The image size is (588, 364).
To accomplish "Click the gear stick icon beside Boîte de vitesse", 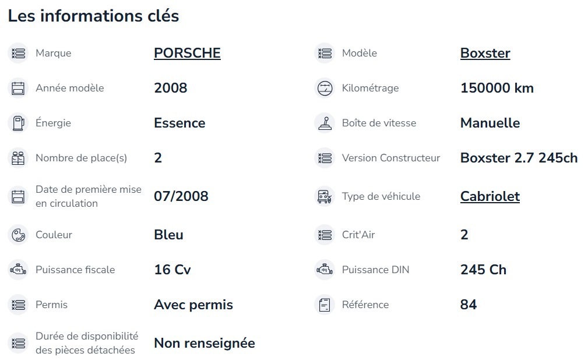I will (325, 123).
